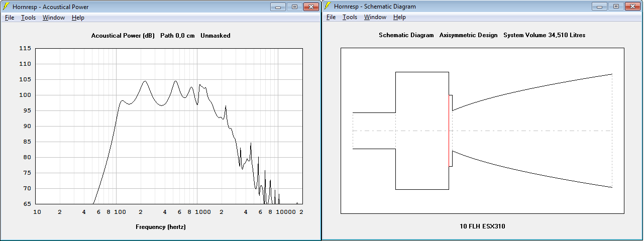
Task: Open Window menu in Schematic Diagram window
Action: pos(375,17)
